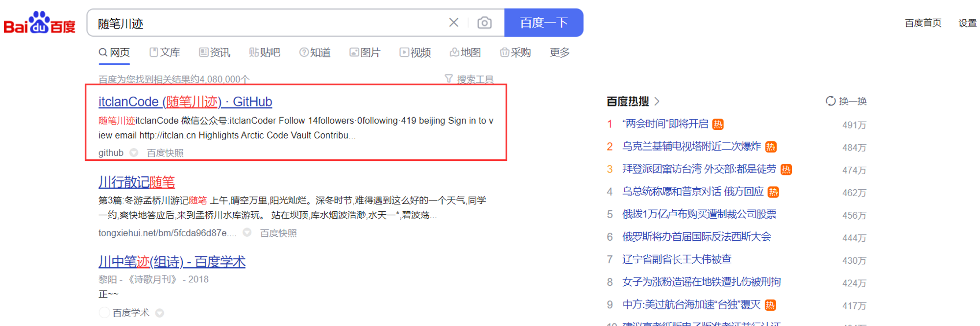Open hot search 乌克兰基辅电视塔附近二次爆炸

(692, 147)
